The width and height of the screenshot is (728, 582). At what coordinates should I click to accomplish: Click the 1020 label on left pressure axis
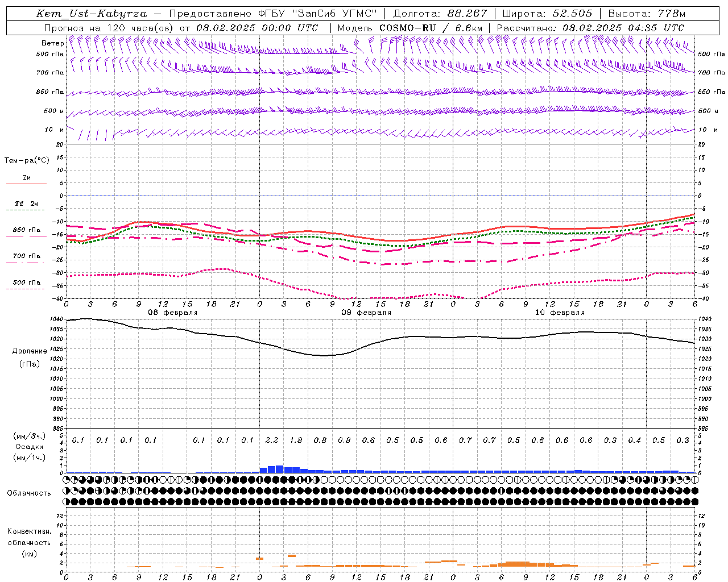[57, 359]
